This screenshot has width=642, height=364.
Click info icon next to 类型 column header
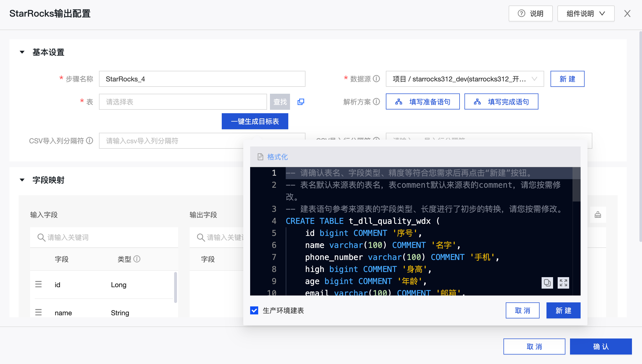pyautogui.click(x=137, y=259)
